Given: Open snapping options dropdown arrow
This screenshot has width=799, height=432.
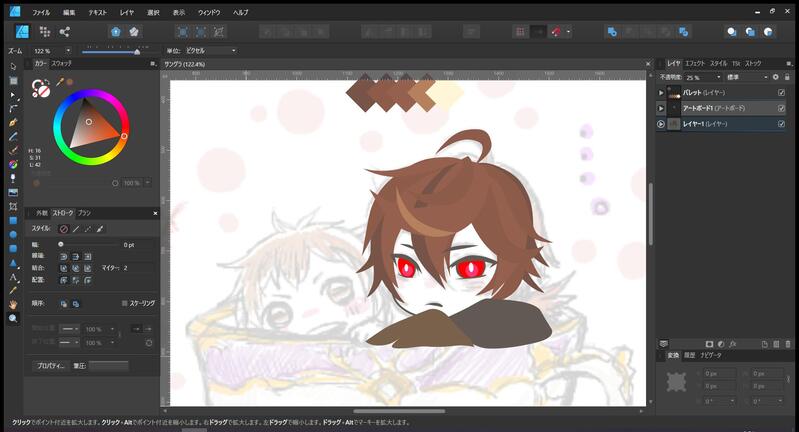Looking at the screenshot, I should pos(568,32).
